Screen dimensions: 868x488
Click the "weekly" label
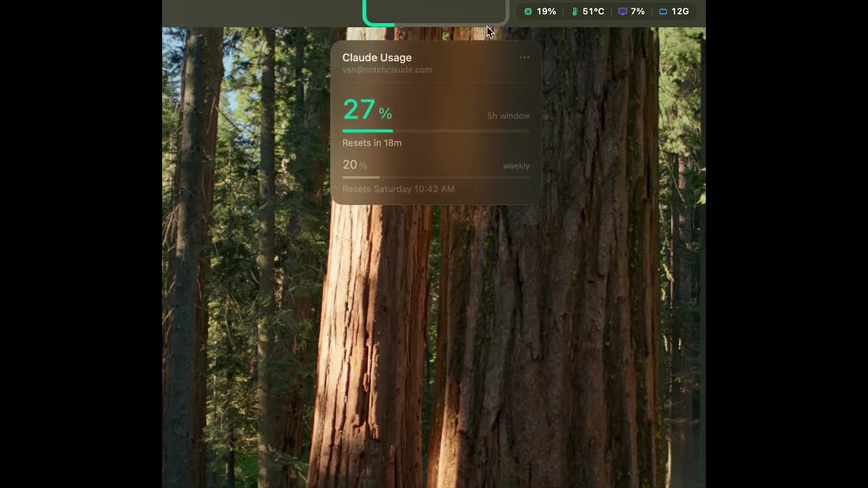click(x=516, y=166)
